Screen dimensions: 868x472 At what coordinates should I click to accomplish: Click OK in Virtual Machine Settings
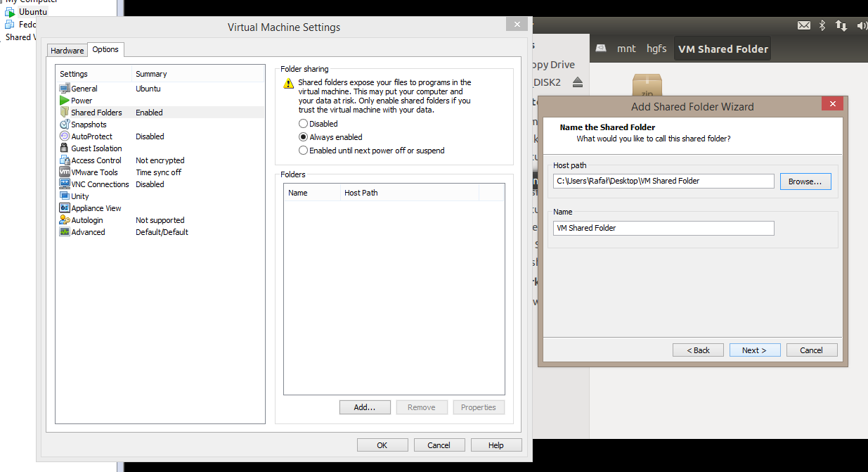click(382, 445)
